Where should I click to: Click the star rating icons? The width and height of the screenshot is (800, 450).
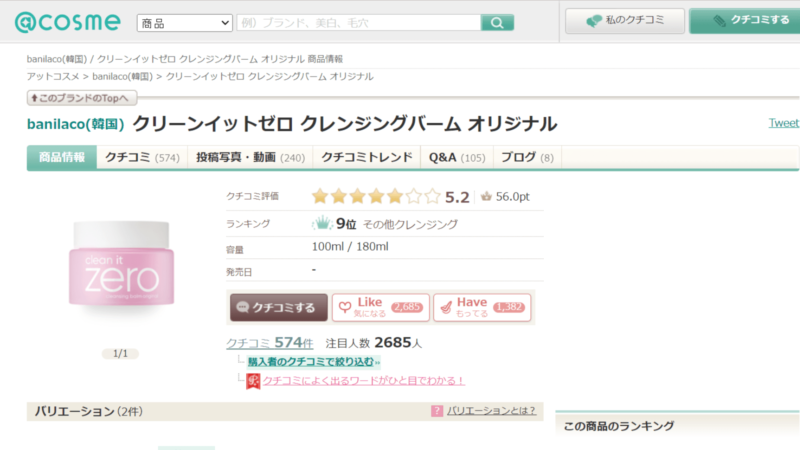[x=376, y=196]
